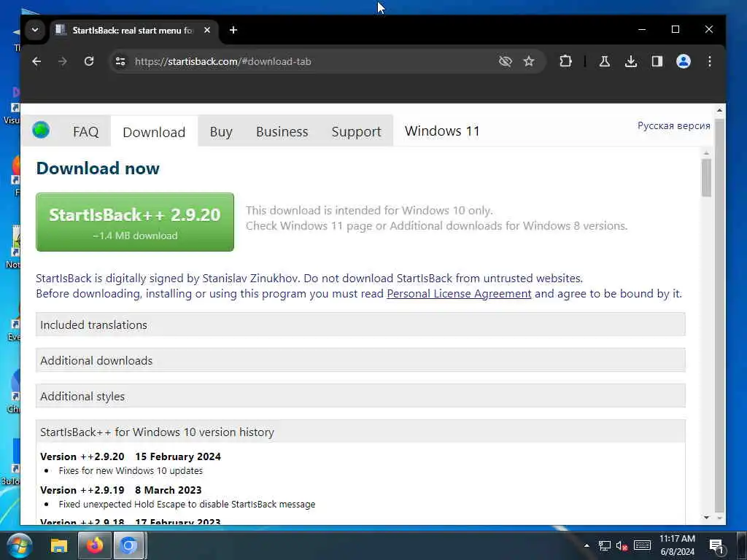Click the green globe site logo

point(41,130)
